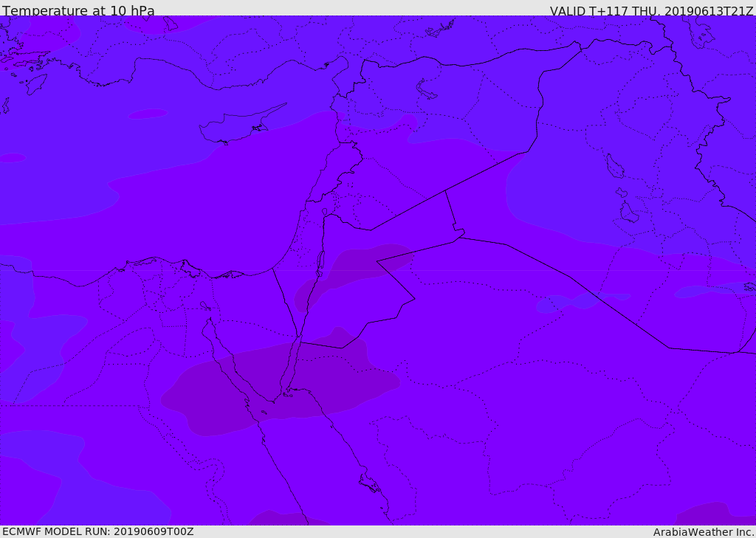Click the 'ECMWF MODEL RUN: 20190609T00Z' label
756x538 pixels.
coord(98,531)
